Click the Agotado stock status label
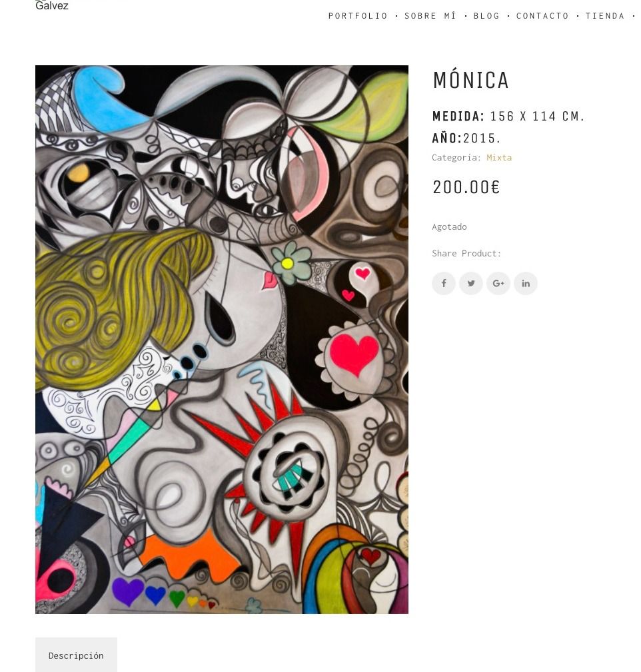Viewport: 641px width, 672px height. pos(449,226)
